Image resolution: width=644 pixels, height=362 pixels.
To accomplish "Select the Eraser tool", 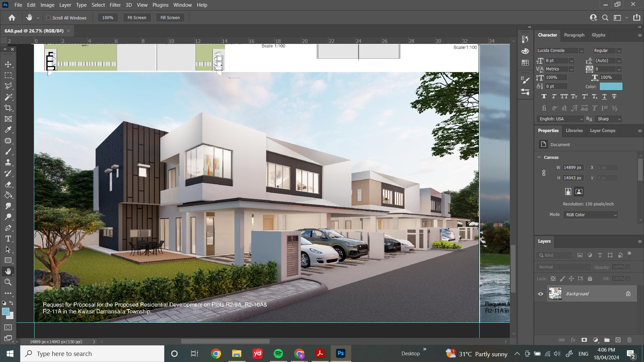I will click(8, 184).
